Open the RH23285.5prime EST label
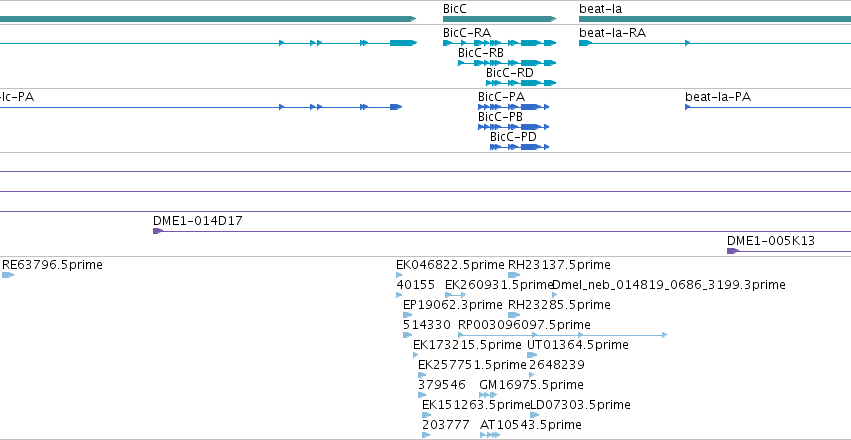 tap(559, 305)
